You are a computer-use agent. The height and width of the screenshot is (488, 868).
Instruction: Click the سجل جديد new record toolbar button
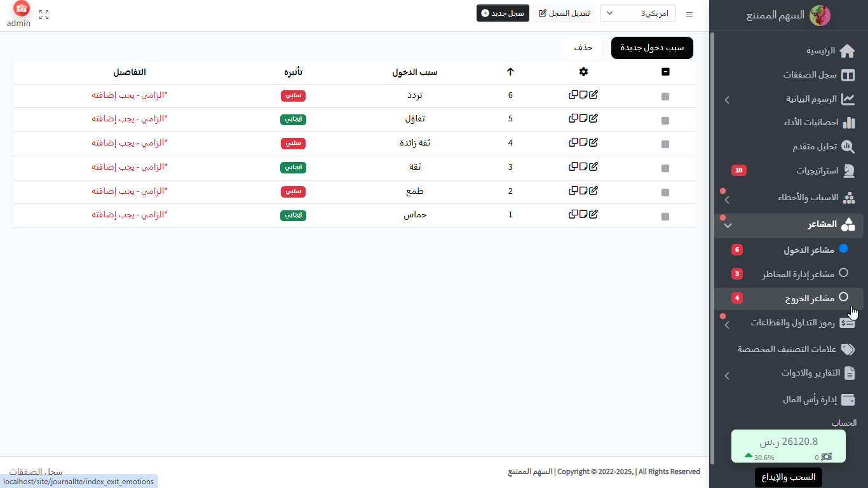(x=503, y=13)
